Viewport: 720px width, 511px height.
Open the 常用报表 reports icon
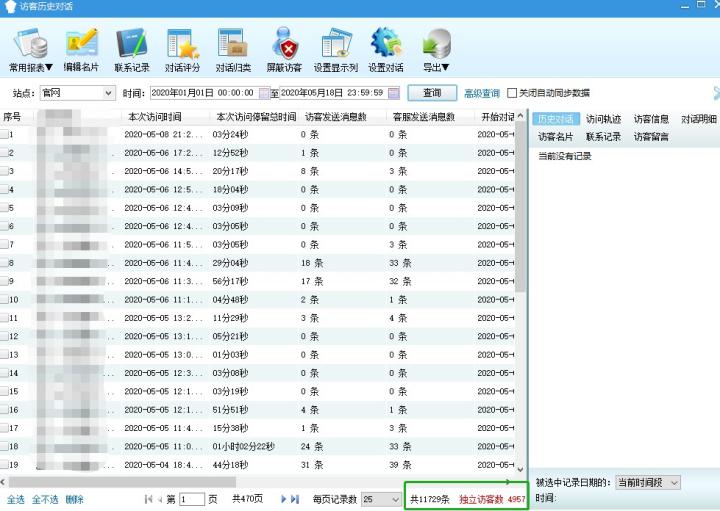tap(31, 45)
